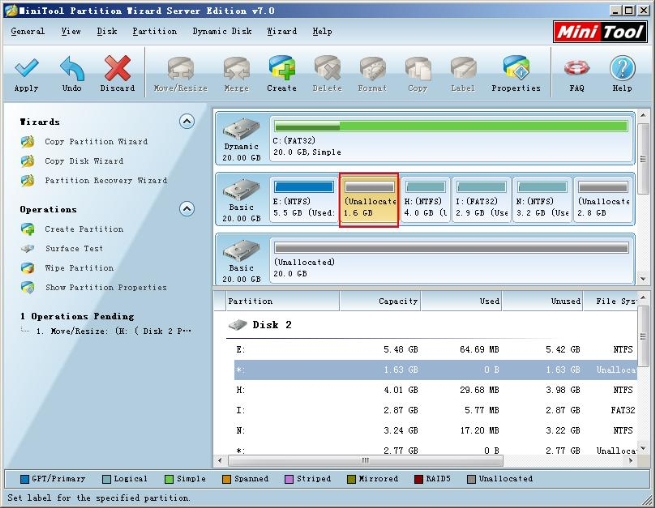
Task: Click the horizontal scrollbar of the partition list
Action: click(366, 461)
